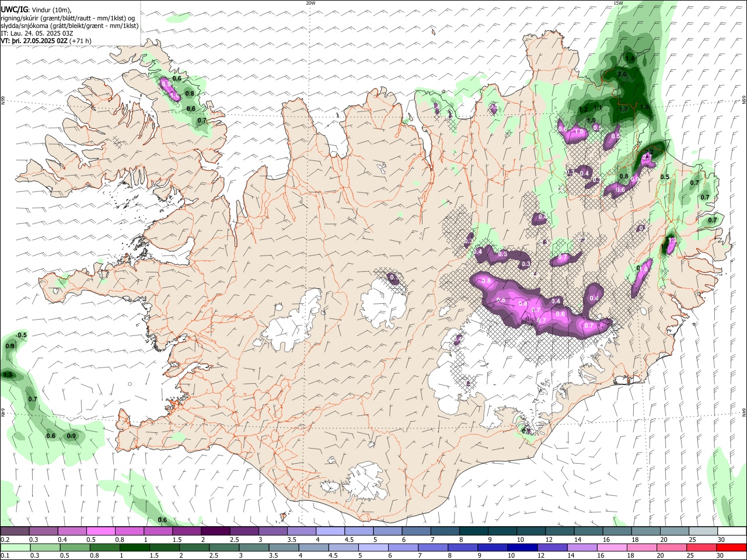Click the 1.2 precipitation value label
Screen dimensions: 747x560
[582, 110]
